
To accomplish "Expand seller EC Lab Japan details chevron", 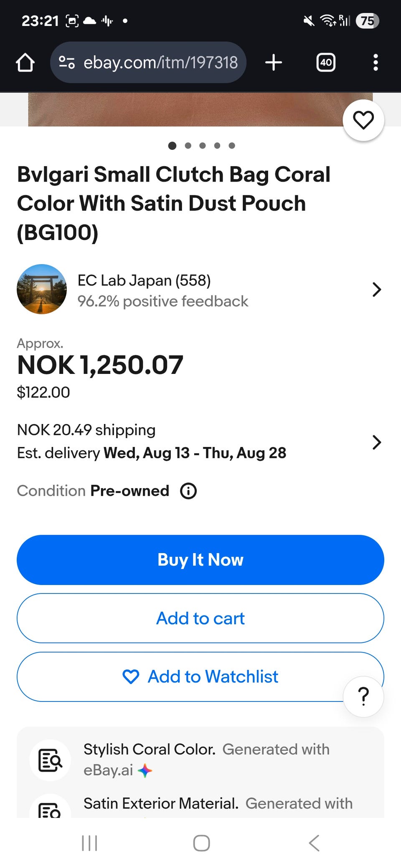I will (377, 289).
